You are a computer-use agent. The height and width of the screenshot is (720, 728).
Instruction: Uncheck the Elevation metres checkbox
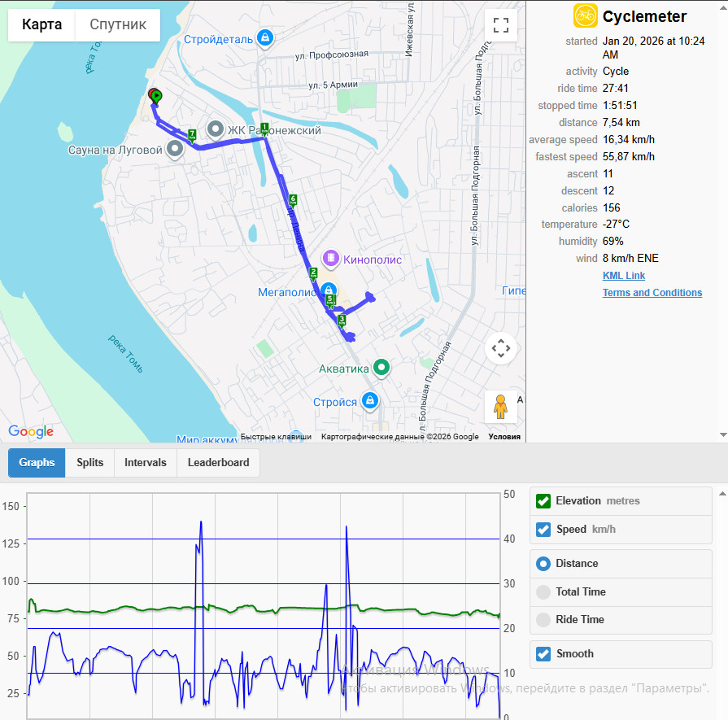click(543, 501)
